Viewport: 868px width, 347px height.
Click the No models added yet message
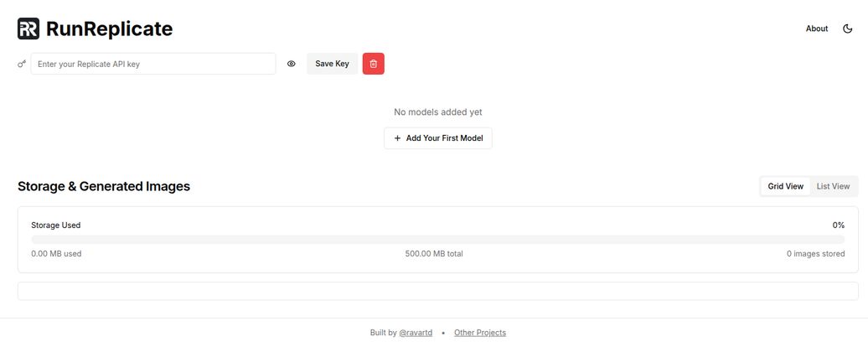tap(438, 112)
